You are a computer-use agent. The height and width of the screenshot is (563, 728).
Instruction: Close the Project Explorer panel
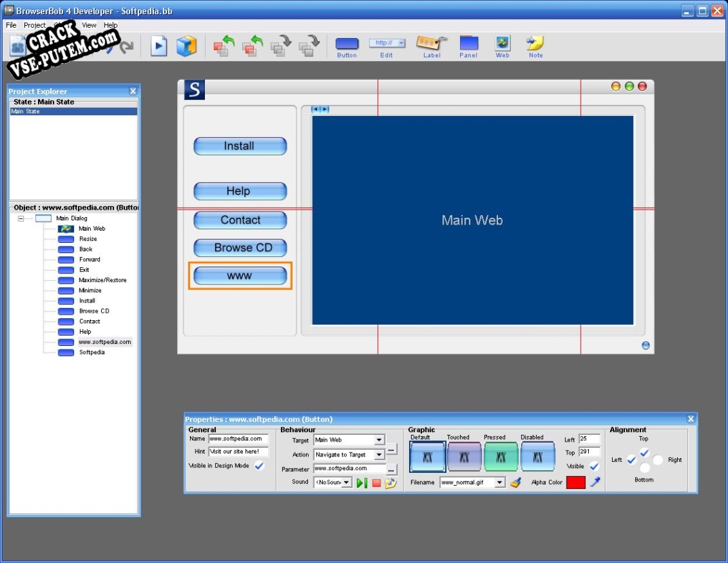coord(133,91)
